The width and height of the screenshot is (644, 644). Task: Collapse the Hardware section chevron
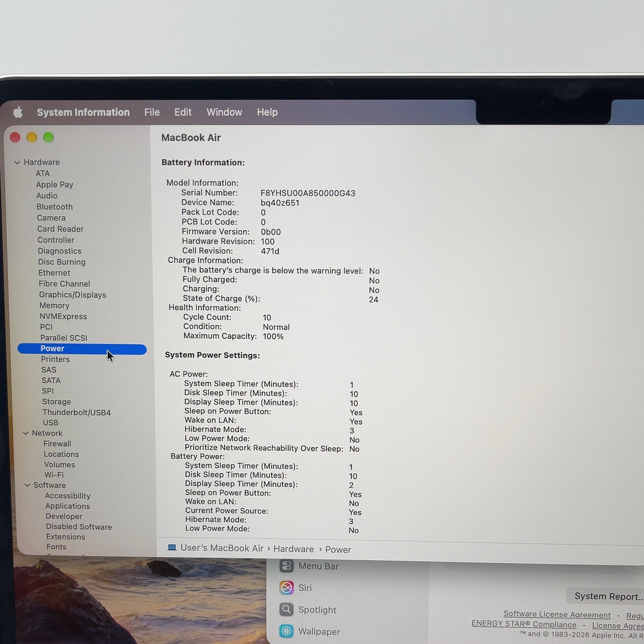17,162
